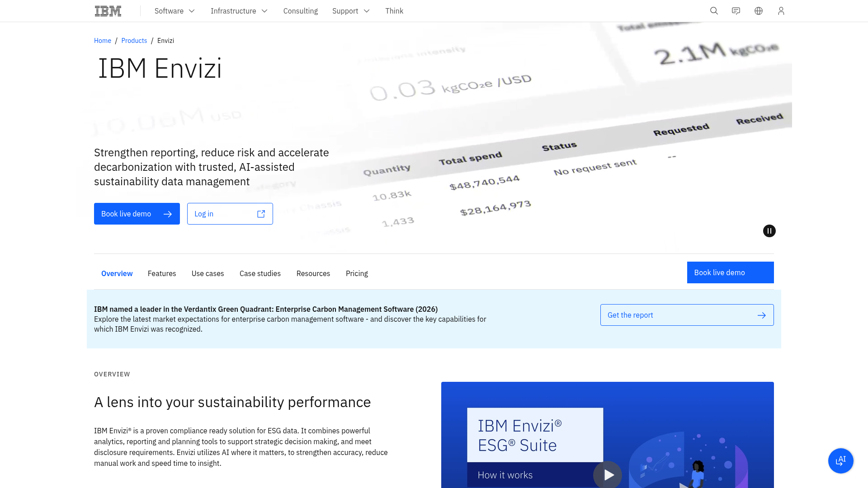Image resolution: width=868 pixels, height=488 pixels.
Task: Select the Overview tab
Action: 117,273
